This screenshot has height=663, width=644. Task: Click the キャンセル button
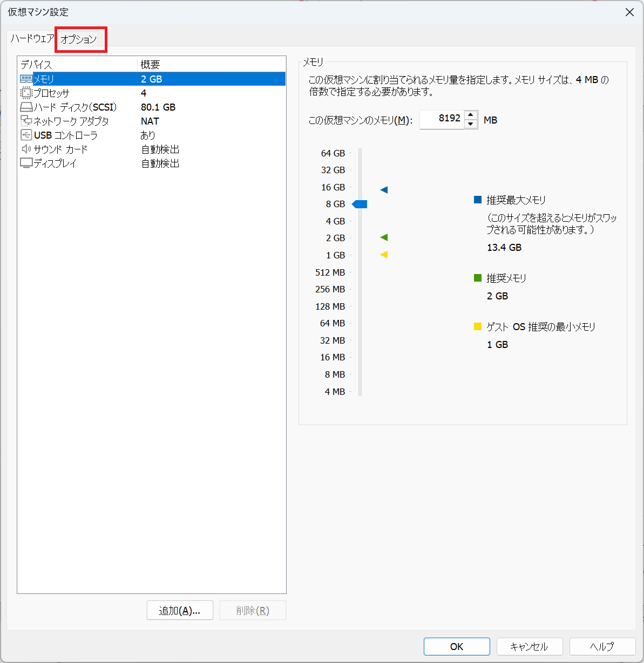(x=529, y=646)
